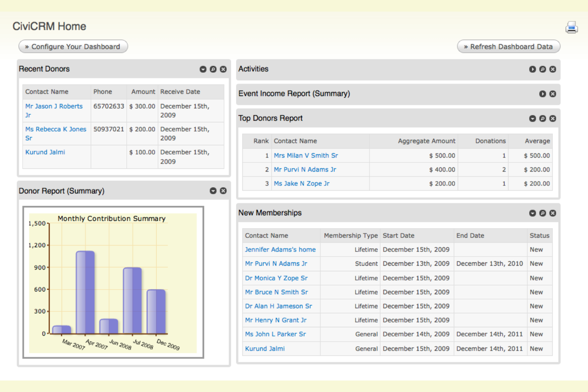588x392 pixels.
Task: Click the December 13th, 2010 end date
Action: (x=489, y=264)
